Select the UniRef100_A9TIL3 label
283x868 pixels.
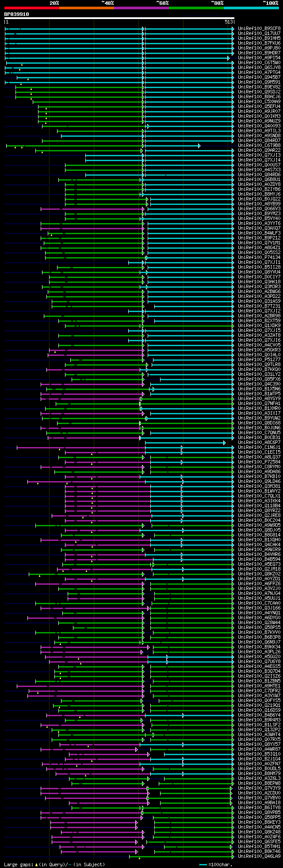click(x=259, y=131)
